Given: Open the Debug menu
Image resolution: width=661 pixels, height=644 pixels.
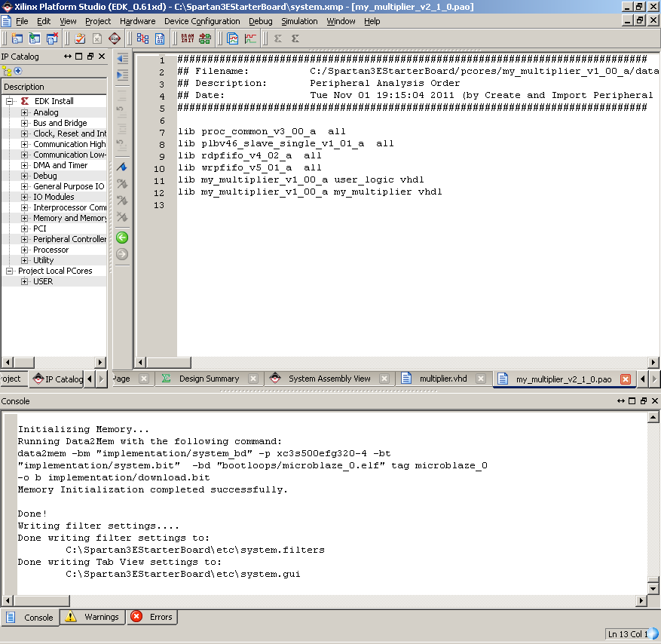Looking at the screenshot, I should click(260, 21).
